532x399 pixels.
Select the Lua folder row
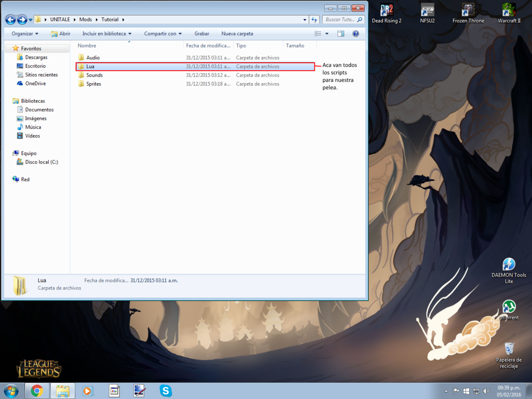coord(195,66)
